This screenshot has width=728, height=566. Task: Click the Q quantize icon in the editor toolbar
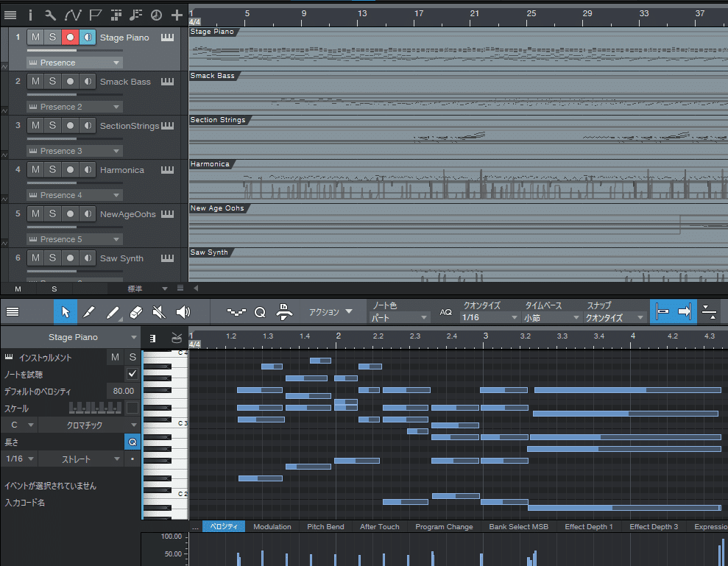(x=260, y=312)
